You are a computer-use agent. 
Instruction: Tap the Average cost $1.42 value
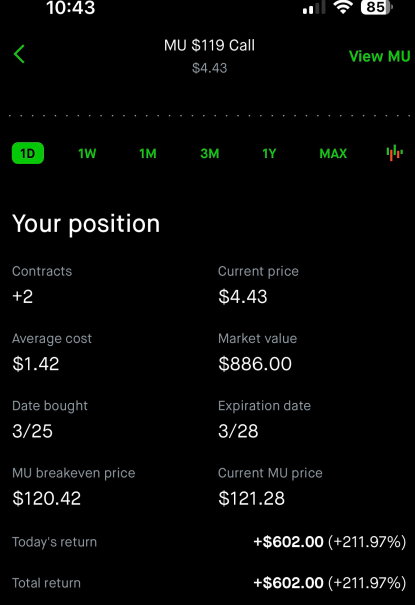pos(36,364)
